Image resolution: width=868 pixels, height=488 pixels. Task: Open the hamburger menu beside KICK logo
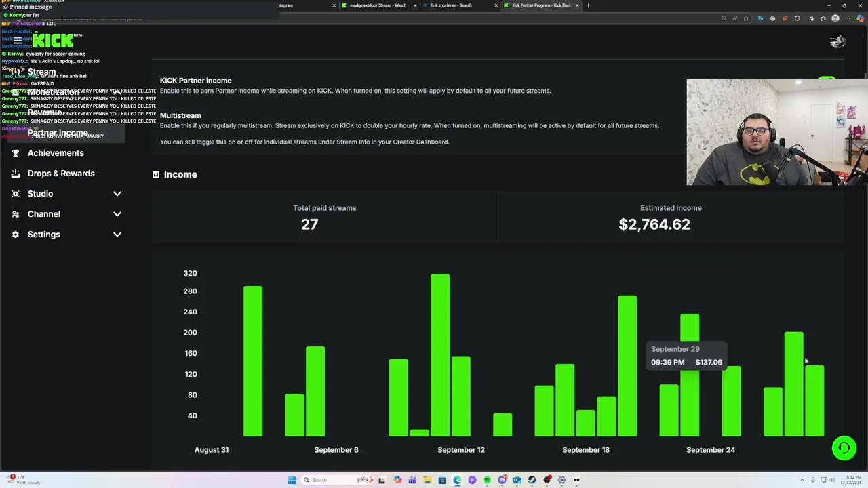pos(17,41)
